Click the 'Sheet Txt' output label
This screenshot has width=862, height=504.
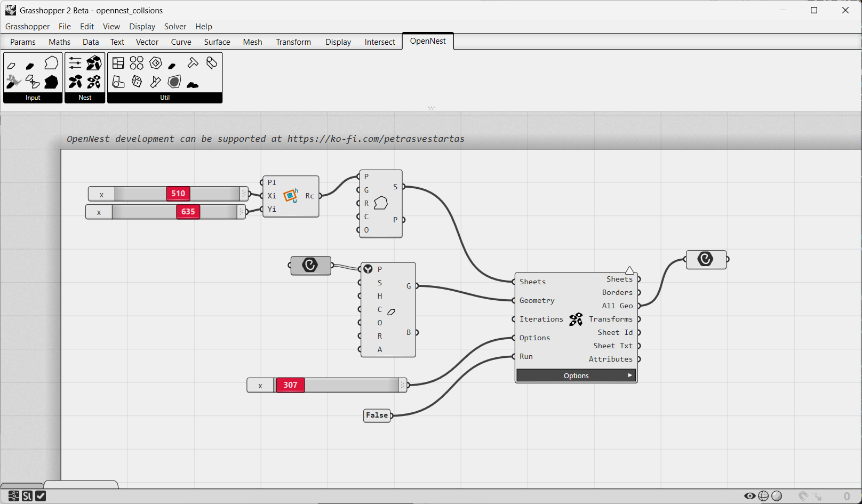click(613, 346)
